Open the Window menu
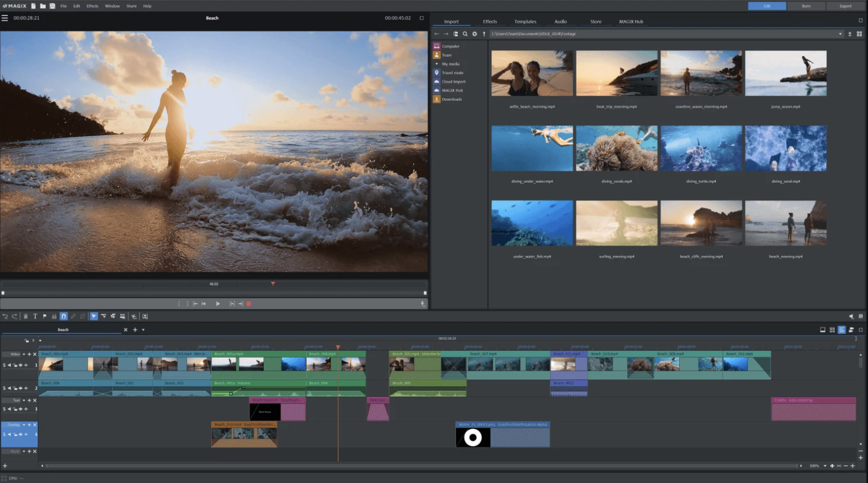This screenshot has width=868, height=483. (112, 6)
